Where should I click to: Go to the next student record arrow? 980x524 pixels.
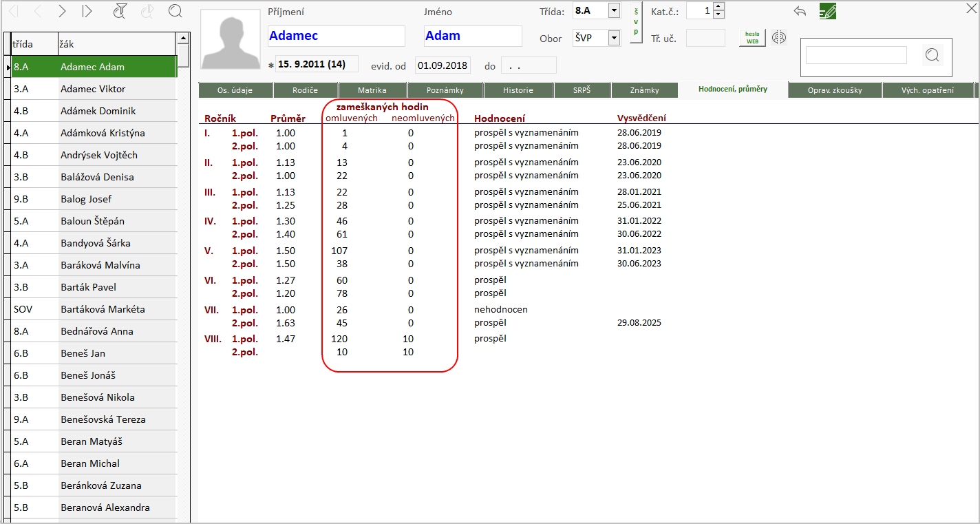(x=62, y=11)
